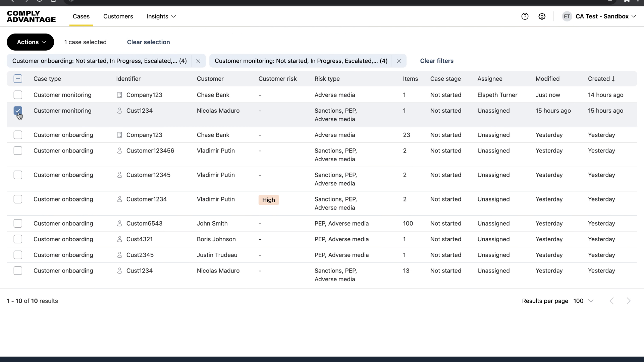Open settings via the gear icon
644x362 pixels.
coord(542,16)
